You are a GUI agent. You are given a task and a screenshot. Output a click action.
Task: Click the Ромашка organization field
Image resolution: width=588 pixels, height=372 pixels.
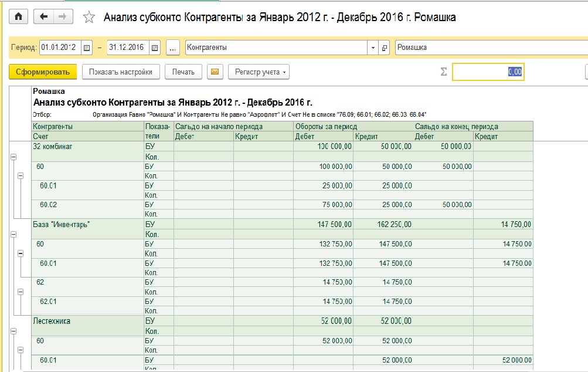tap(491, 48)
